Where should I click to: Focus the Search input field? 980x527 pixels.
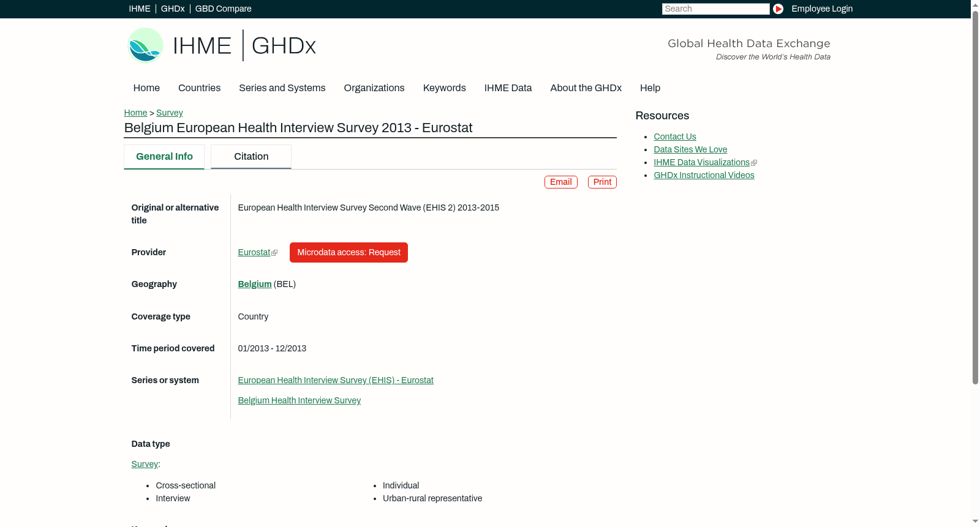715,9
